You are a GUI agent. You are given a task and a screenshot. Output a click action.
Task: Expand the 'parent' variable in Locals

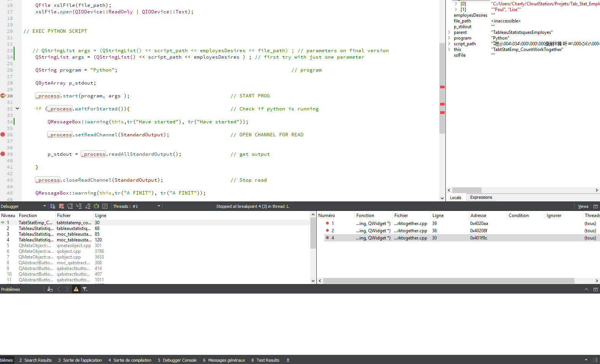(449, 32)
